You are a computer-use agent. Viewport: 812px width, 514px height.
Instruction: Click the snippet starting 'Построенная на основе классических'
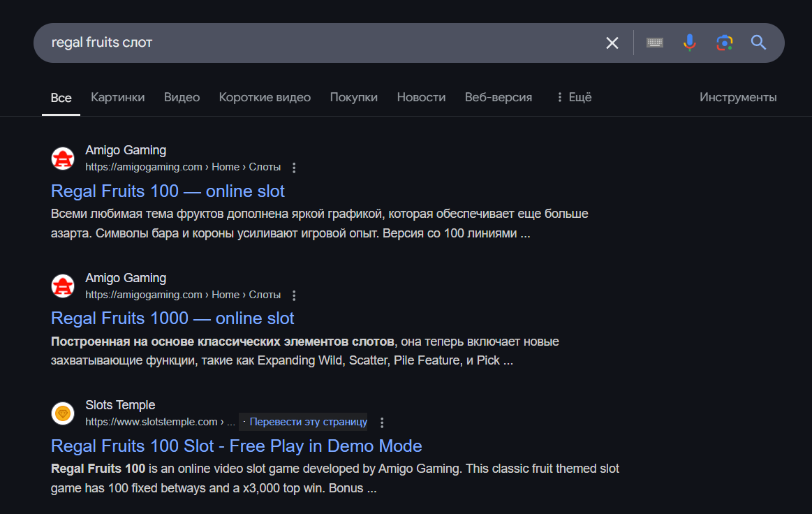tap(305, 351)
